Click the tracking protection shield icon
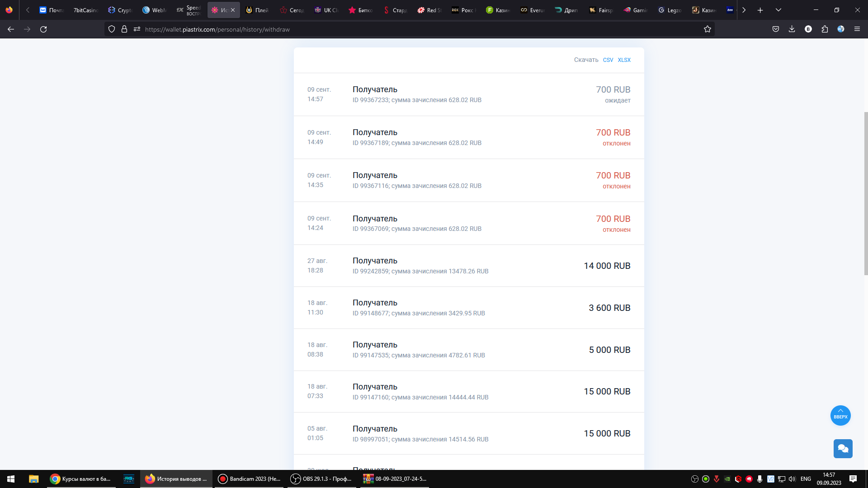The height and width of the screenshot is (488, 868). pos(112,29)
